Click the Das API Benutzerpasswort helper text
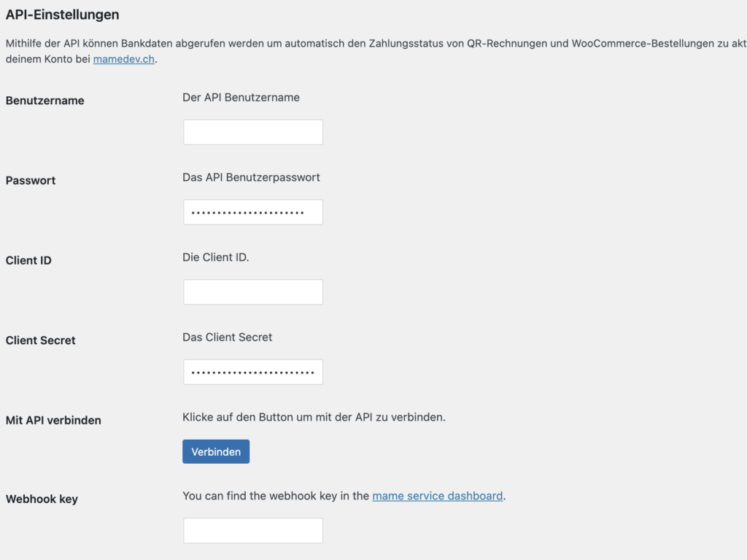The width and height of the screenshot is (747, 560). pos(252,177)
